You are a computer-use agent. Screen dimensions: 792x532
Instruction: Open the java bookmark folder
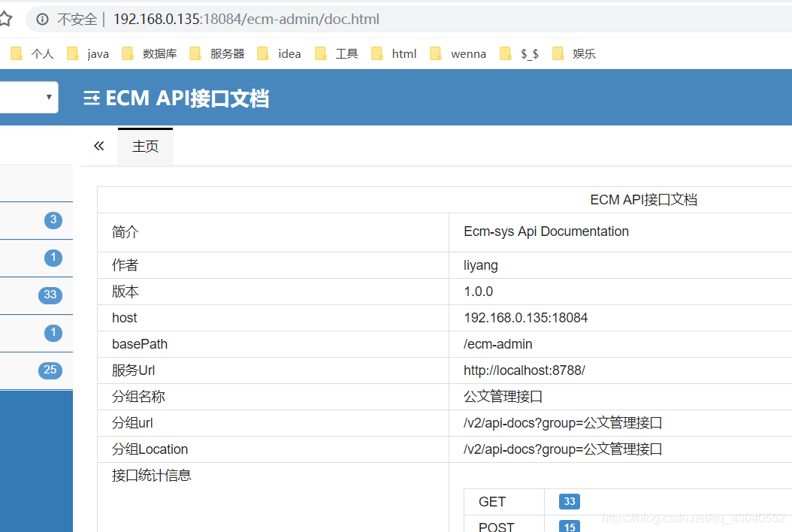(x=89, y=53)
